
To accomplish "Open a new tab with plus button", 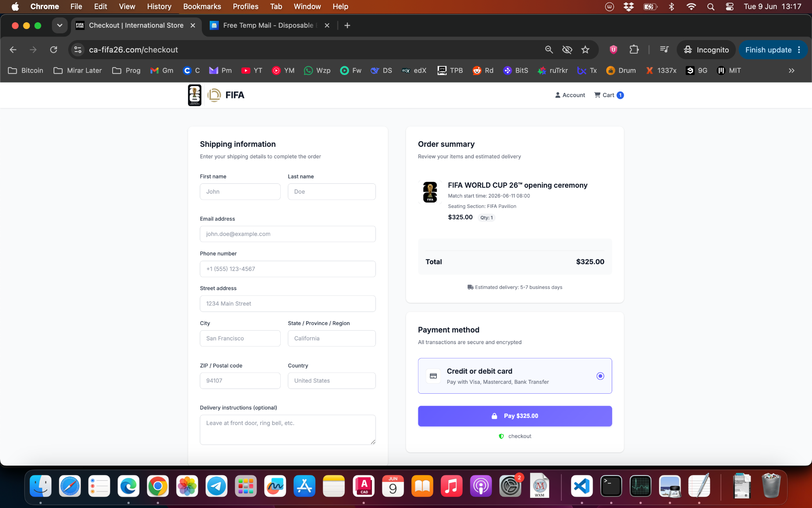I will (x=347, y=25).
